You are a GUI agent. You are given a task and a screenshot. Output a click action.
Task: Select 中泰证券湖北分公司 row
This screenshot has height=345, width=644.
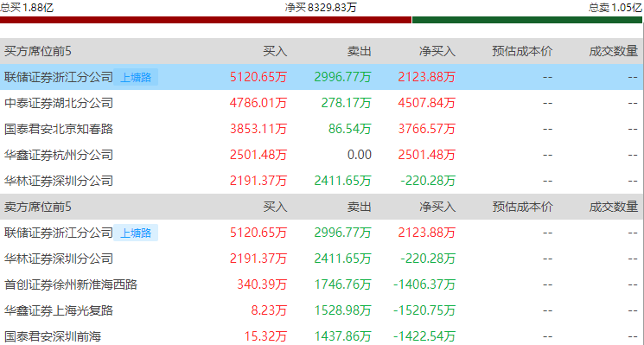tap(322, 103)
